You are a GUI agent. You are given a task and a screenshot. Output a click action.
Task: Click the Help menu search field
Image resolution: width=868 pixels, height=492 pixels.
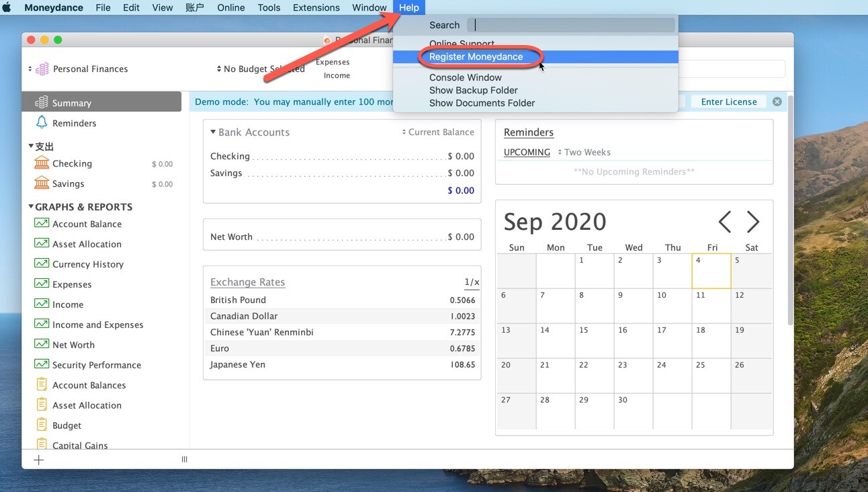[x=570, y=25]
